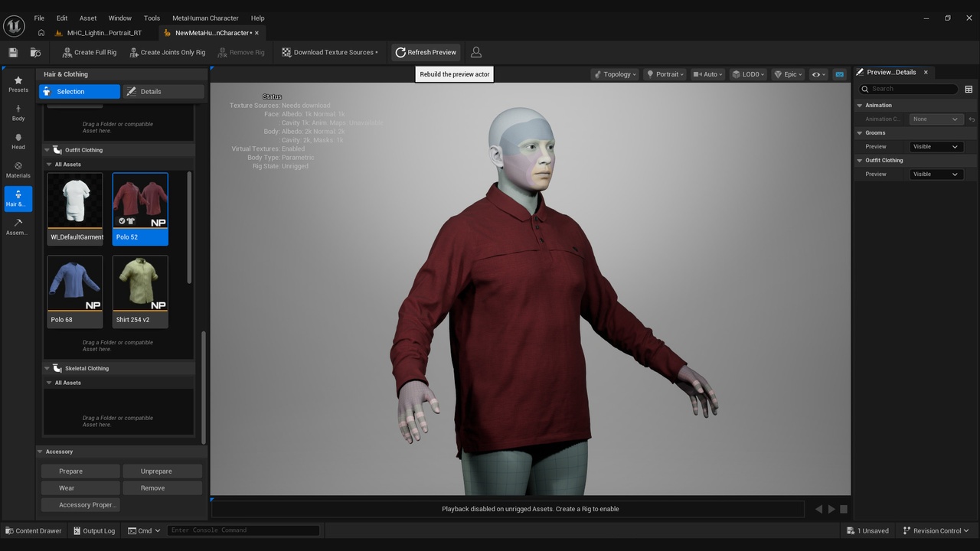980x551 pixels.
Task: Click Create Joints Only Rig in the toolbar
Action: point(167,52)
